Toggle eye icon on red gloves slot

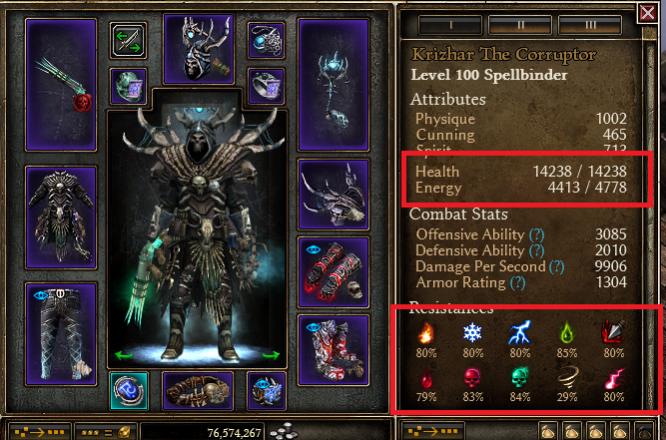[313, 249]
